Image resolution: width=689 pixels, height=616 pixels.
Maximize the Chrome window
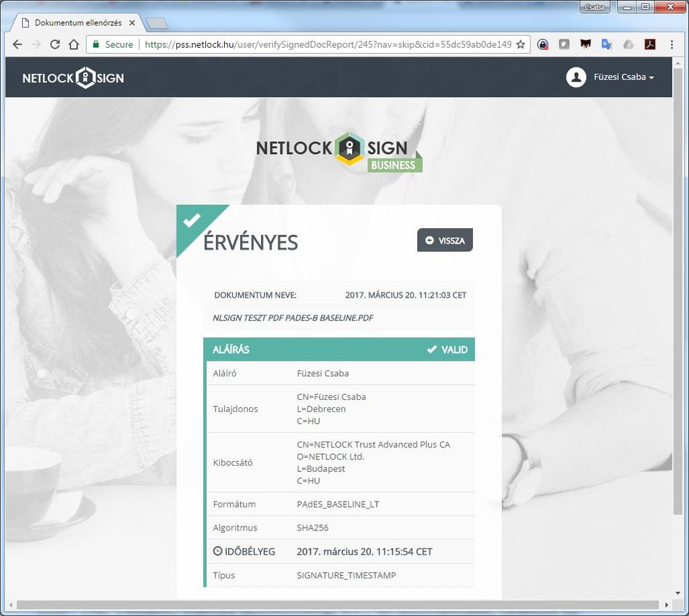pyautogui.click(x=645, y=7)
